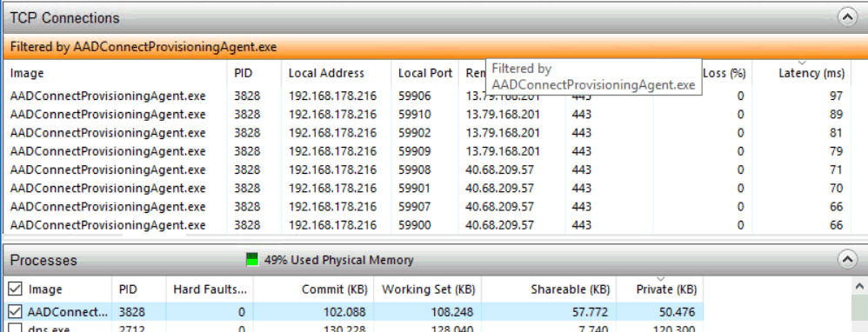Click latency value 79
868x332 pixels.
[x=836, y=151]
